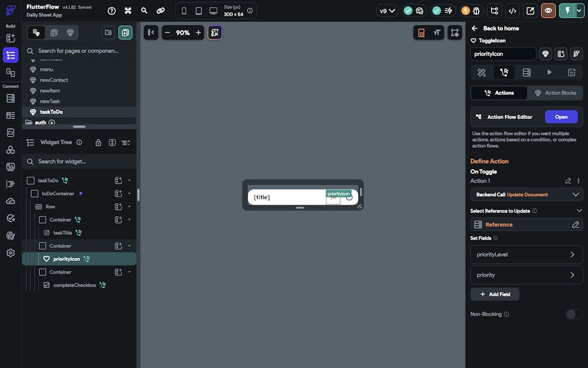Click the widget name field priorityIcon
The height and width of the screenshot is (368, 588).
pos(503,54)
